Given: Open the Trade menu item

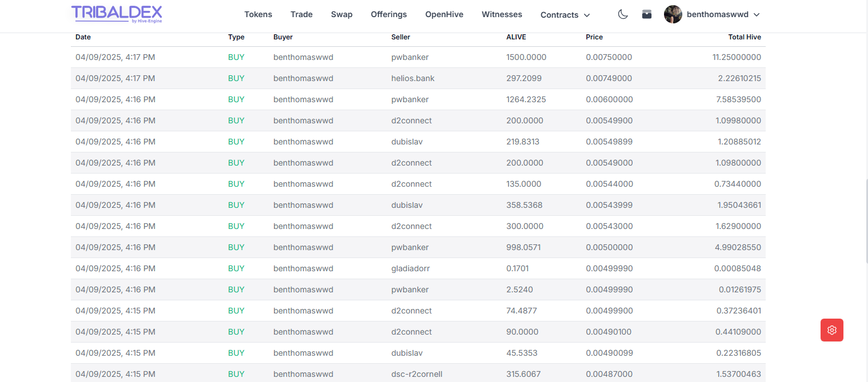Looking at the screenshot, I should point(302,14).
